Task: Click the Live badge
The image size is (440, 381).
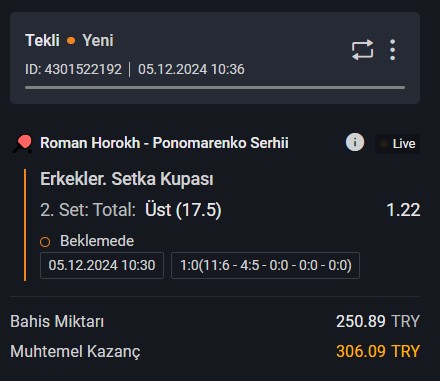Action: (x=398, y=144)
